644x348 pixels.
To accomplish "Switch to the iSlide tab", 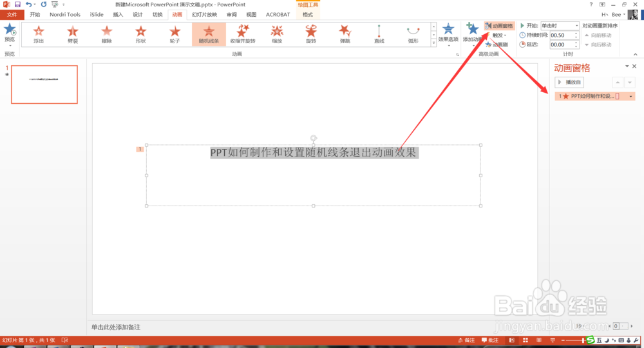I will point(97,14).
